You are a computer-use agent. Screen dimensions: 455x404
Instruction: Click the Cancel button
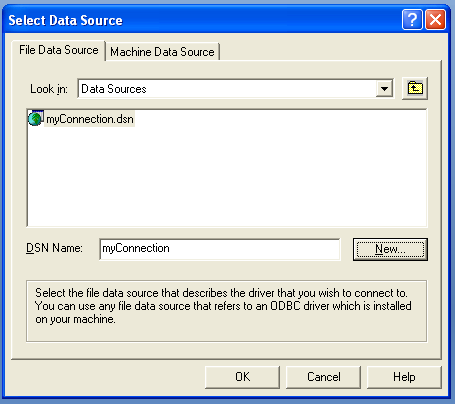click(x=323, y=377)
